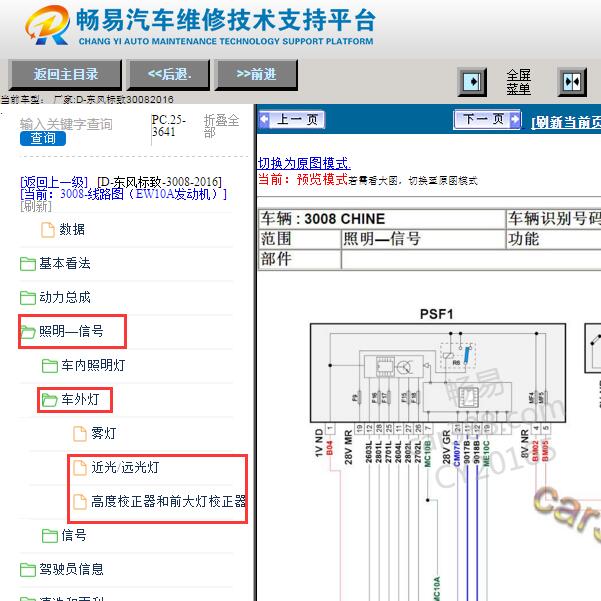The height and width of the screenshot is (601, 601).
Task: Click the split-panel double arrow icon
Action: coord(572,82)
